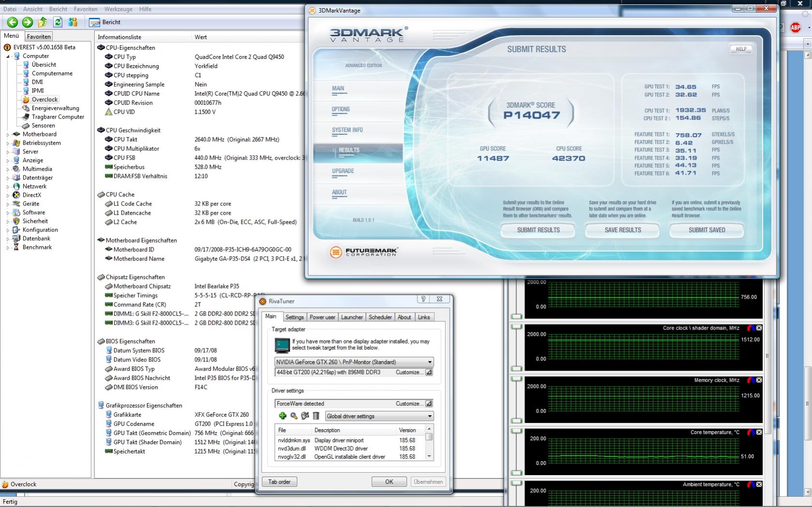This screenshot has height=507, width=812.
Task: Click the ABP adblock icon in the browser
Action: [796, 28]
